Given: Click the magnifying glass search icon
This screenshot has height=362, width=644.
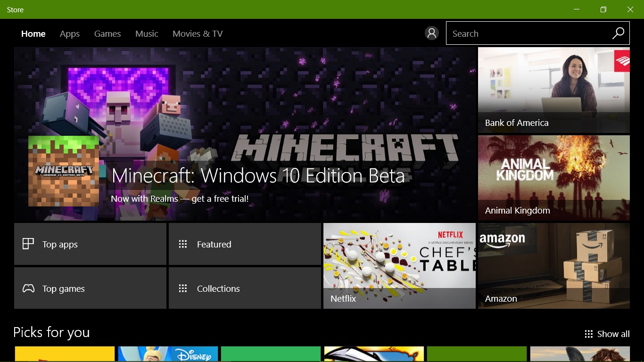Looking at the screenshot, I should pos(618,33).
